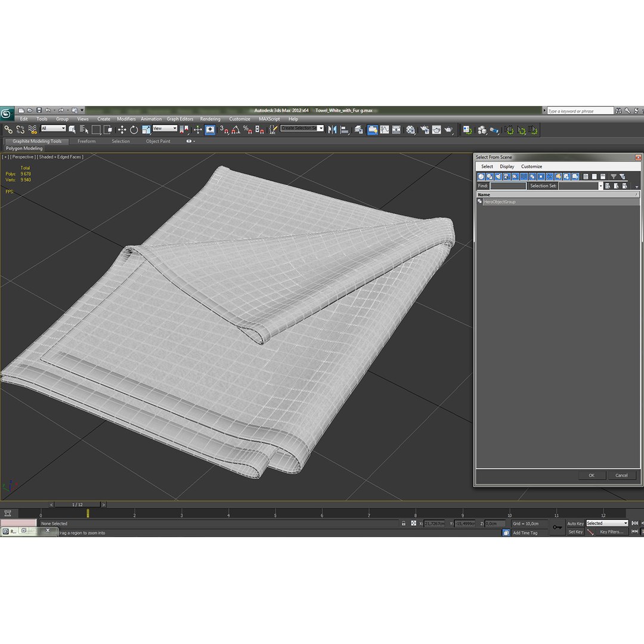Click the Polygon Modeling panel label
The height and width of the screenshot is (644, 644).
click(24, 148)
